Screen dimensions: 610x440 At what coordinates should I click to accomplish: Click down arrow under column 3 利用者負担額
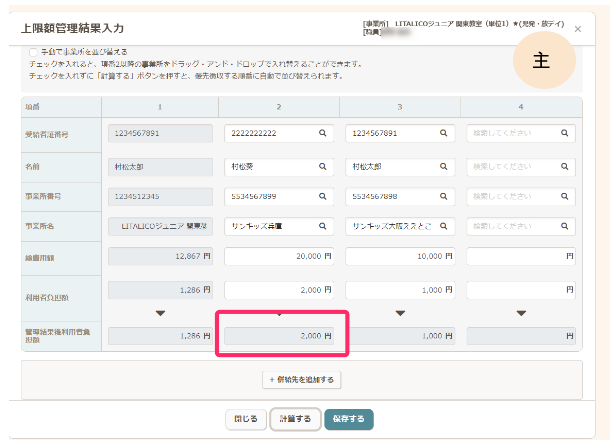coord(400,313)
